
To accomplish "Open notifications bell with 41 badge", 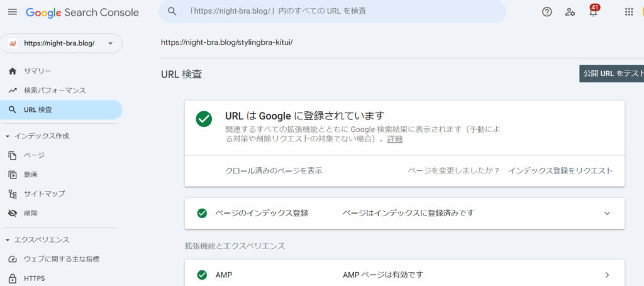I will pyautogui.click(x=593, y=11).
